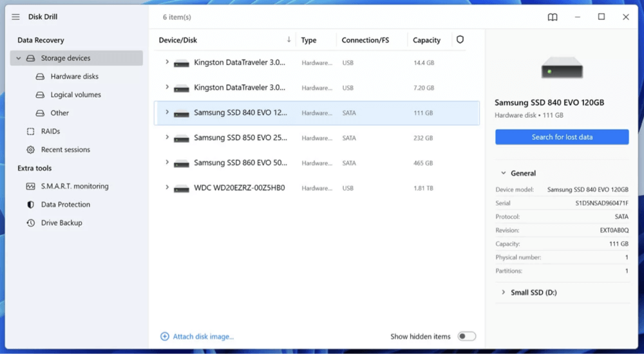The width and height of the screenshot is (644, 354).
Task: Click Attach disk image link
Action: pos(203,337)
